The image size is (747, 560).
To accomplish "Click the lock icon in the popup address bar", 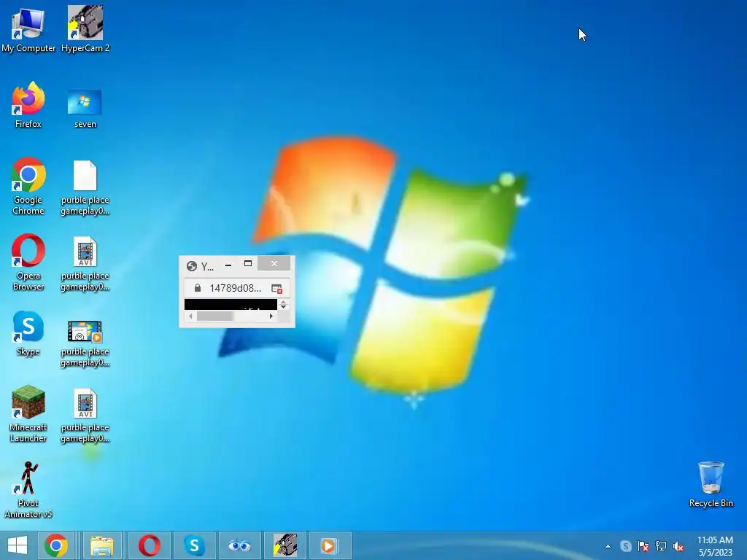I will (197, 288).
